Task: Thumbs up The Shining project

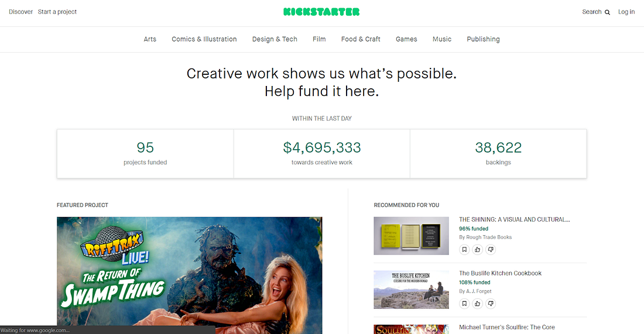Action: [477, 249]
